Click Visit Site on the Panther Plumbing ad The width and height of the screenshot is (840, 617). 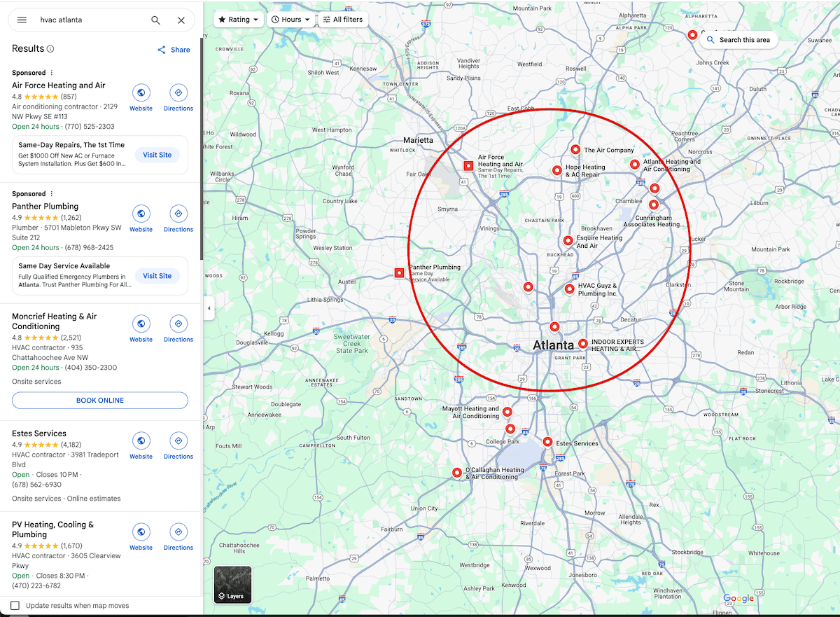click(x=157, y=275)
